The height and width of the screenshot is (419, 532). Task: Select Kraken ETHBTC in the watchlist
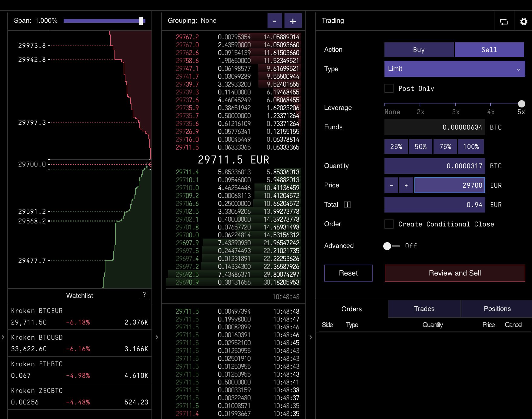coord(80,370)
